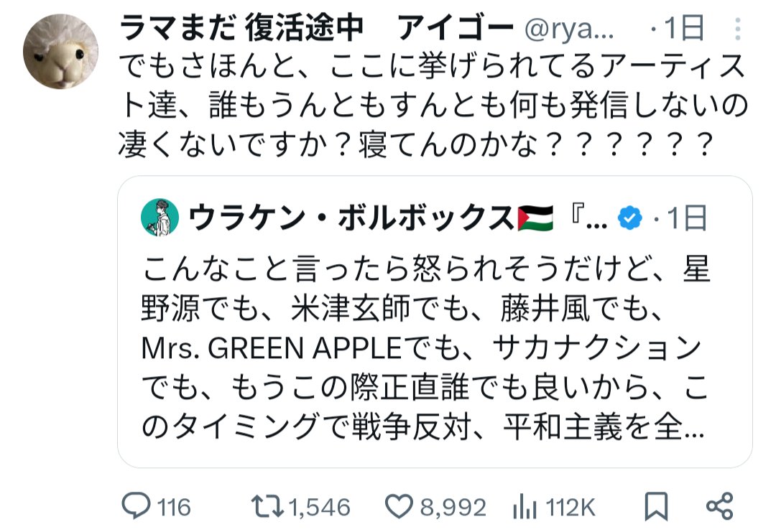This screenshot has height=532, width=776.
Task: Open the quoted post text starting こんなこと言ったら
Action: point(424,349)
